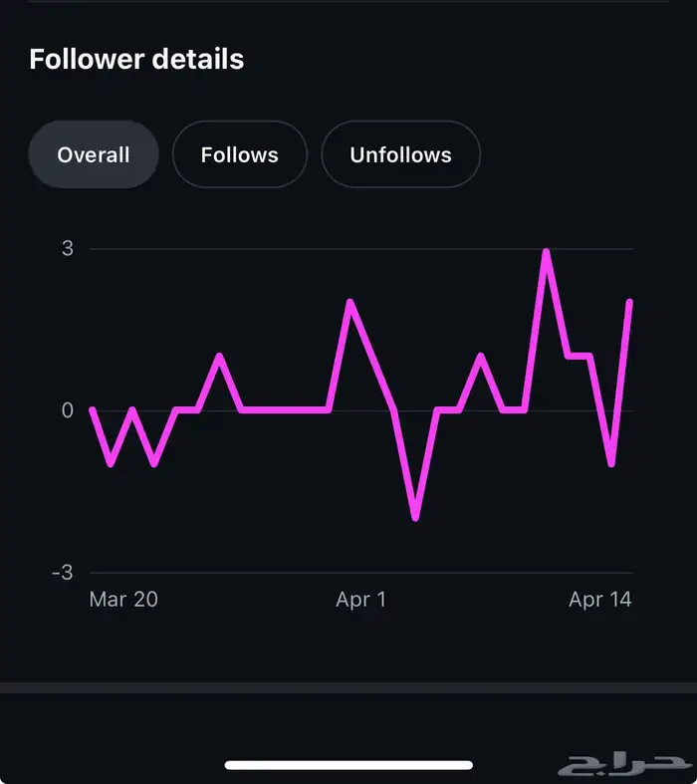This screenshot has width=697, height=784.
Task: Tap the flat plateau right after the peak at 3
Action: tap(580, 356)
